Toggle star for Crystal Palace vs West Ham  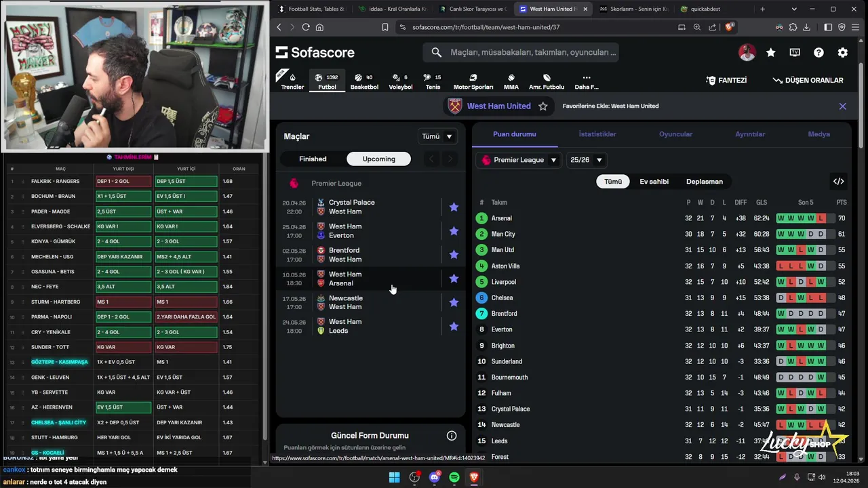(x=454, y=207)
